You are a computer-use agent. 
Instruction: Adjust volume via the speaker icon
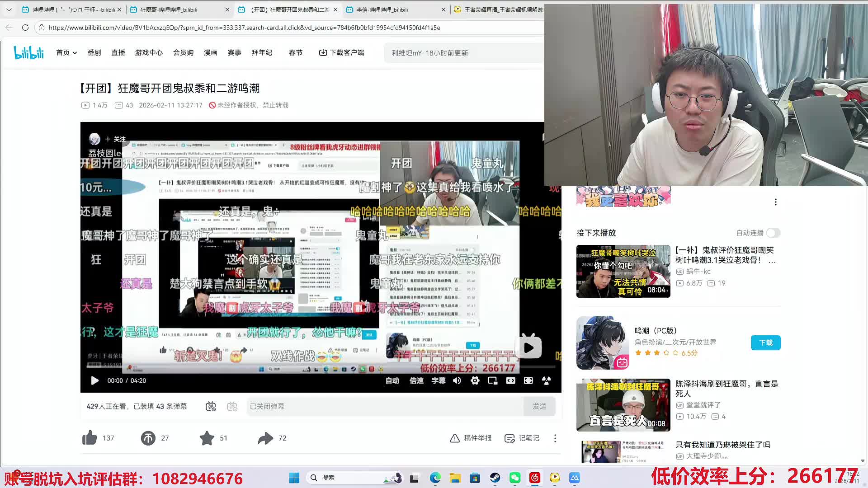(x=457, y=380)
